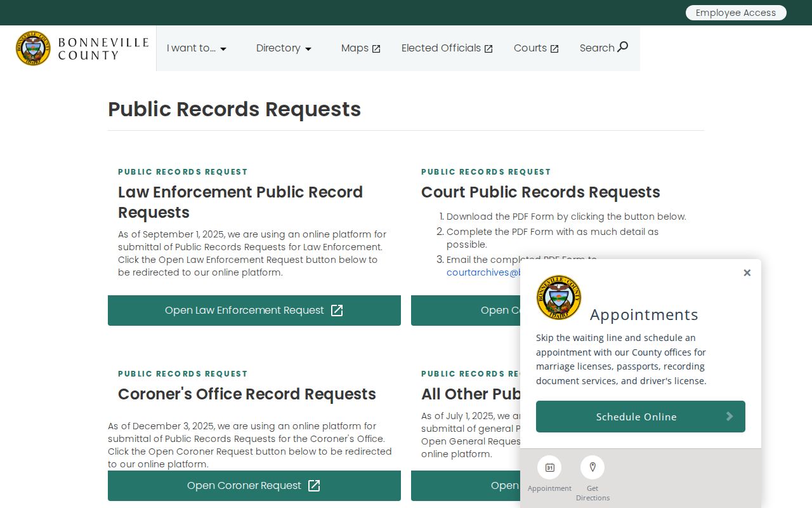Click the Bonneville County title text in header
This screenshot has height=508, width=812.
click(103, 48)
